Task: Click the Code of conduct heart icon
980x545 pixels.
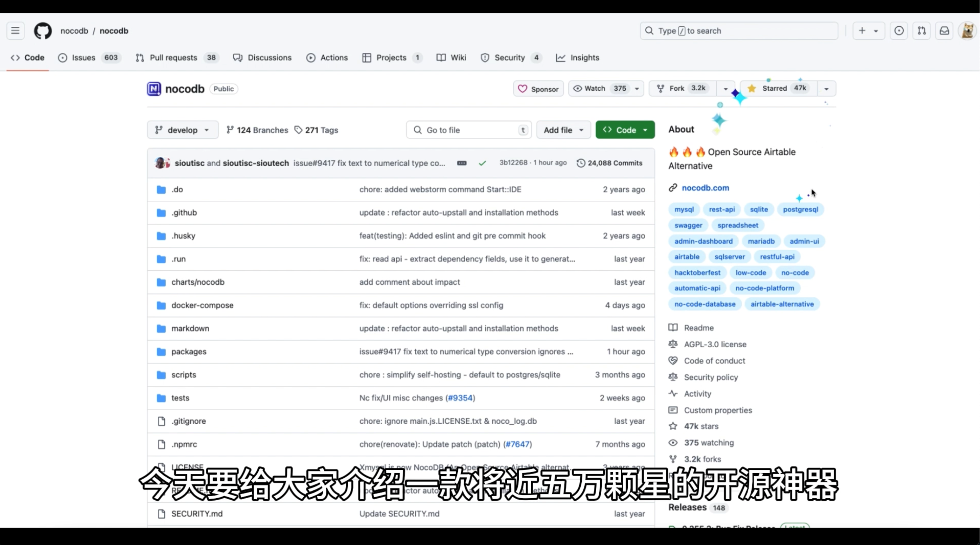Action: pos(673,361)
